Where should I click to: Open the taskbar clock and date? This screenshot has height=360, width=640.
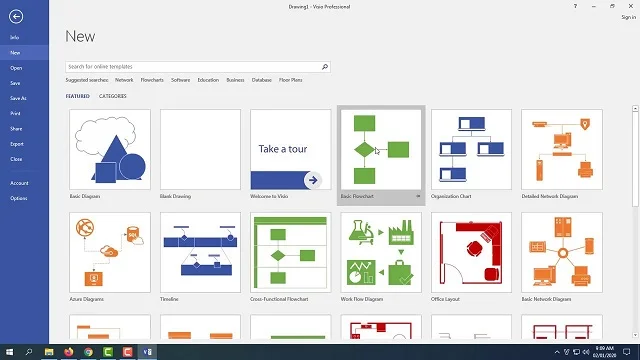pos(604,352)
